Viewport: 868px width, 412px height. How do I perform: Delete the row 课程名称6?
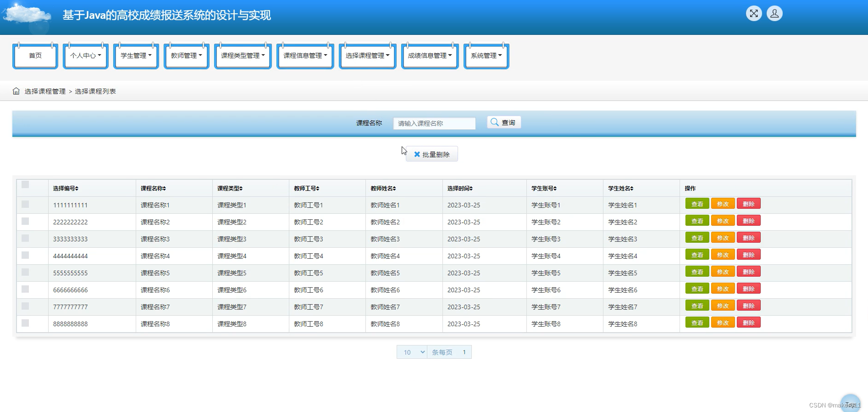point(748,289)
